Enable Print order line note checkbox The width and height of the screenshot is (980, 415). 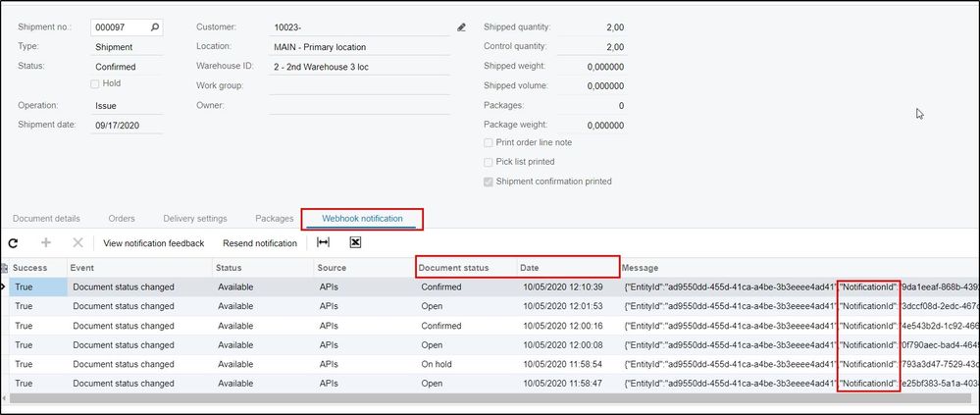[489, 142]
